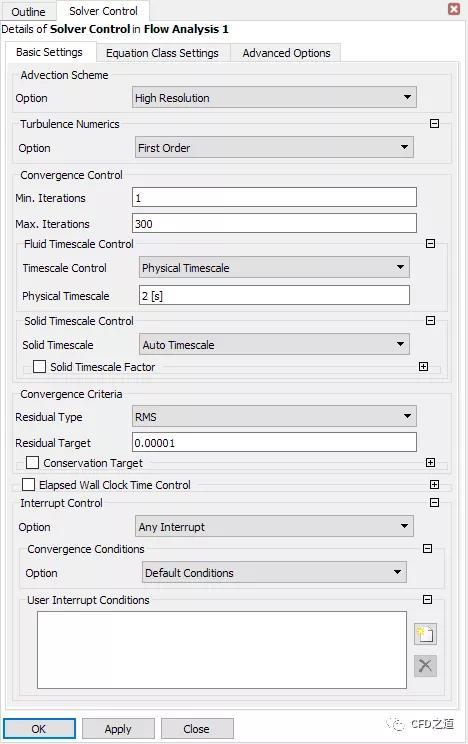Click the Max. Iterations input field
This screenshot has height=744, width=468.
tap(274, 223)
